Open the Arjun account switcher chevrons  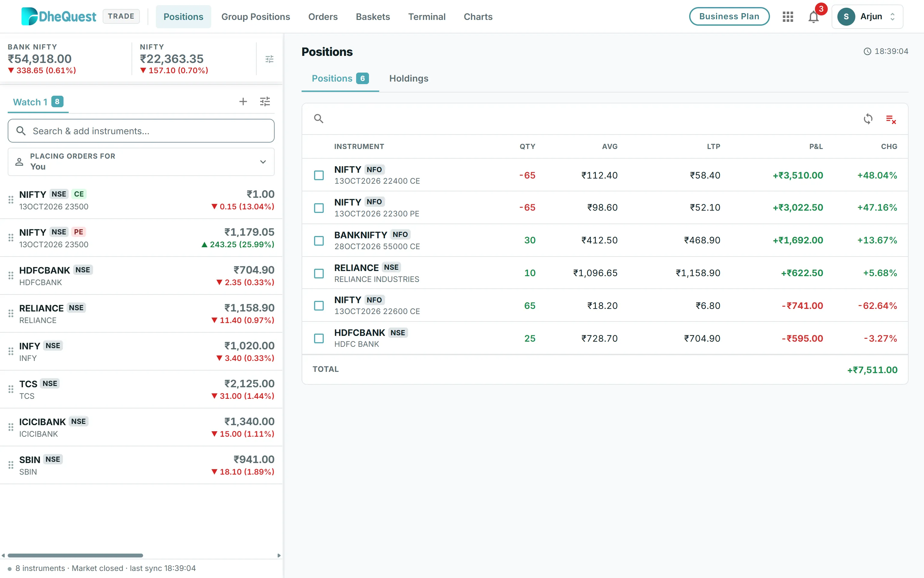click(x=892, y=16)
